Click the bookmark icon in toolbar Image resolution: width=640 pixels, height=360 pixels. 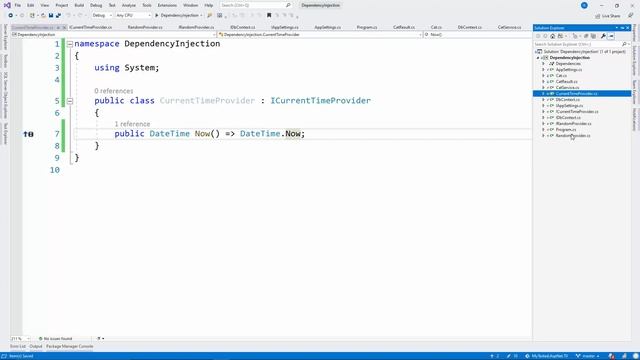tap(269, 16)
